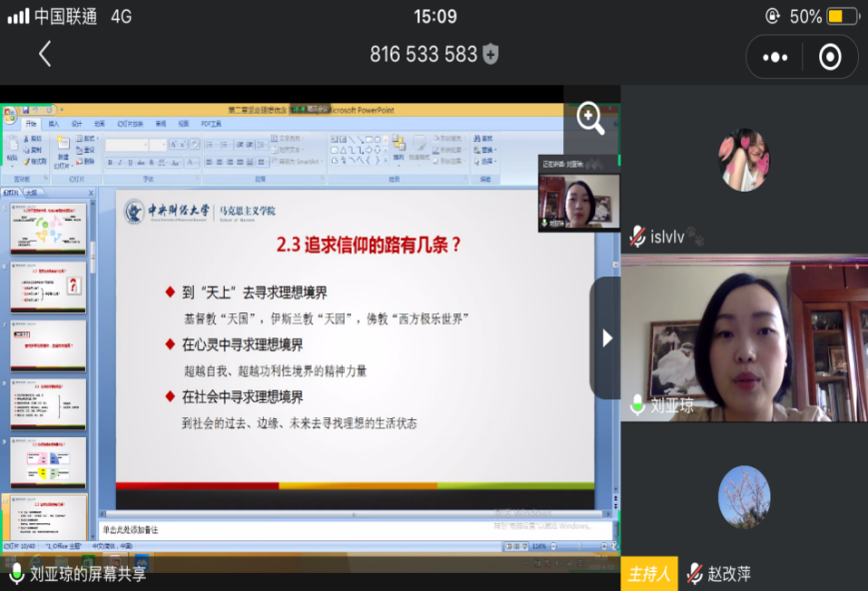Tap the muted mic icon beside 赵改萍
Image resolution: width=868 pixels, height=591 pixels.
point(694,573)
